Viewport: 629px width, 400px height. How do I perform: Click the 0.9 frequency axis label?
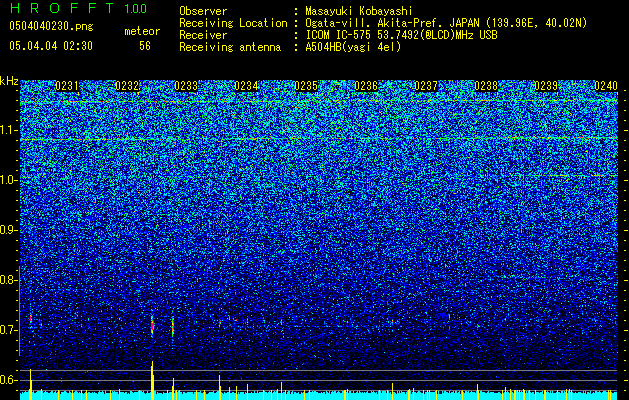(x=9, y=230)
